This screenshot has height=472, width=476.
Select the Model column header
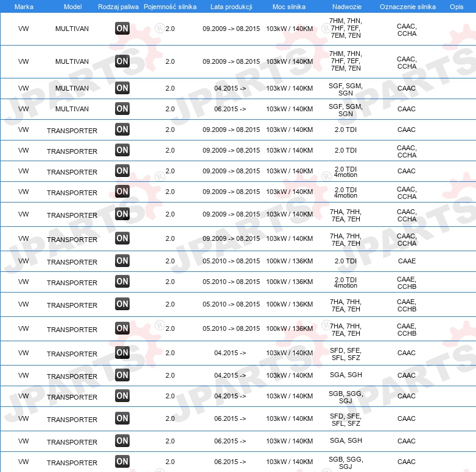point(72,7)
